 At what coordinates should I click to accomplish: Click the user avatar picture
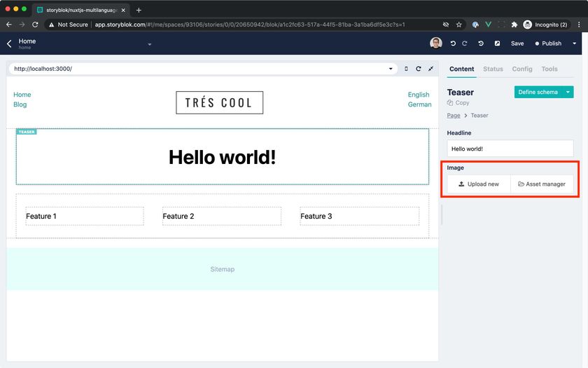436,43
